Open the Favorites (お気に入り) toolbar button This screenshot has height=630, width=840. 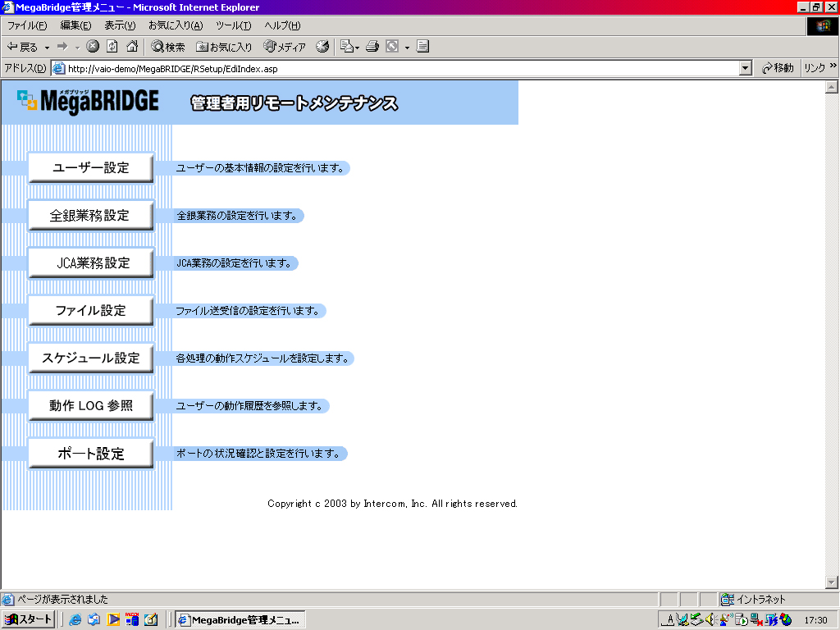[x=224, y=47]
